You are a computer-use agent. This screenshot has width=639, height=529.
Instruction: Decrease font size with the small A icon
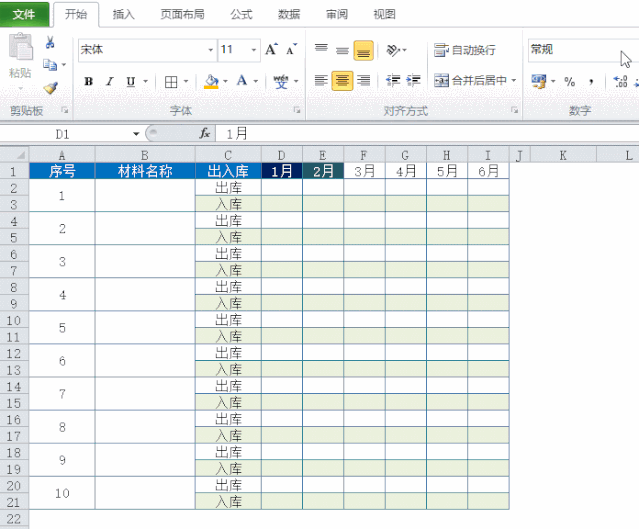[x=291, y=50]
